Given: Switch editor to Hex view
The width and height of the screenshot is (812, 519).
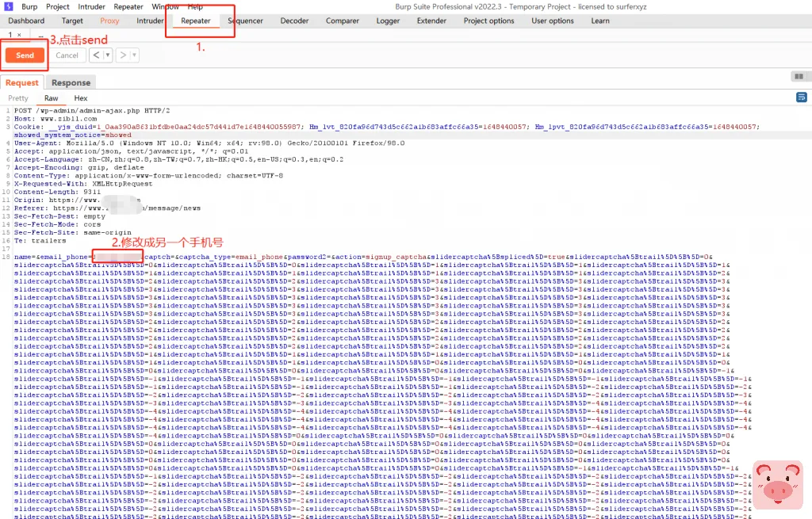Looking at the screenshot, I should [81, 98].
